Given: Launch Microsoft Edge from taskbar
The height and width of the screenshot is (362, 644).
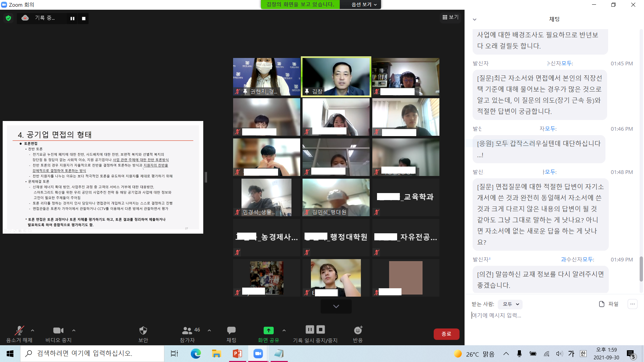Looking at the screenshot, I should click(x=196, y=354).
